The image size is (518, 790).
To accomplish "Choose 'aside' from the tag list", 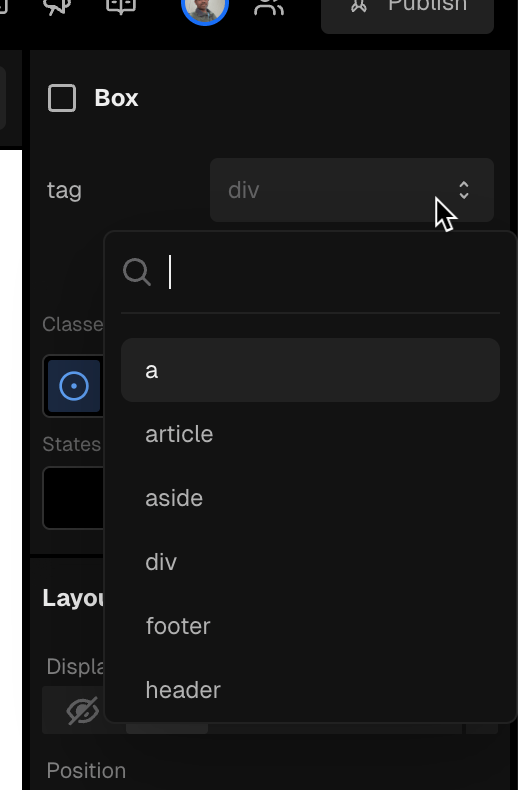I will [x=310, y=498].
